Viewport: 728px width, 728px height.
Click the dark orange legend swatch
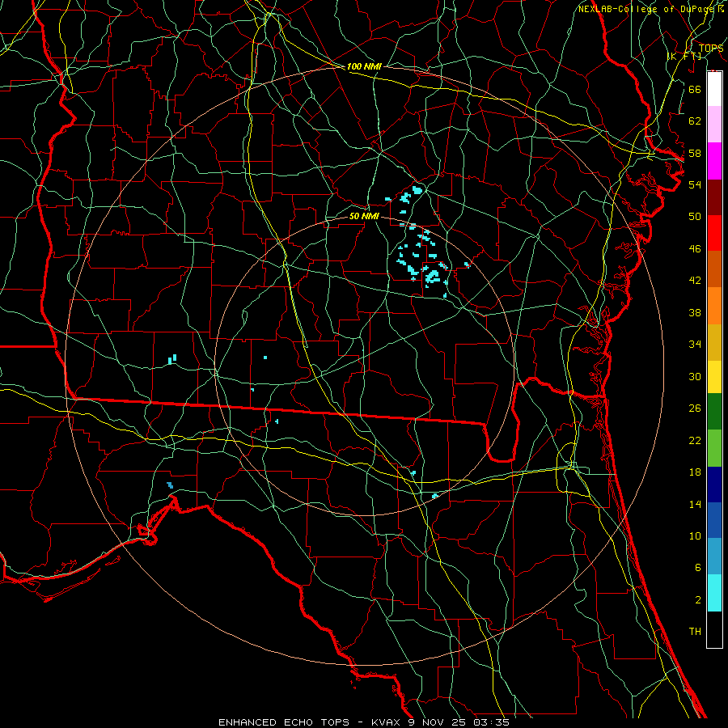[714, 269]
